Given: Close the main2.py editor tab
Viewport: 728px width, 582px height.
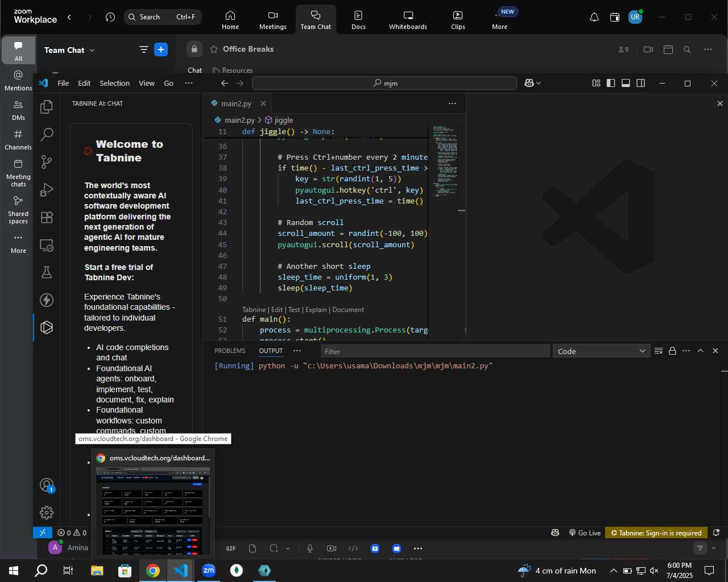Looking at the screenshot, I should click(x=263, y=103).
